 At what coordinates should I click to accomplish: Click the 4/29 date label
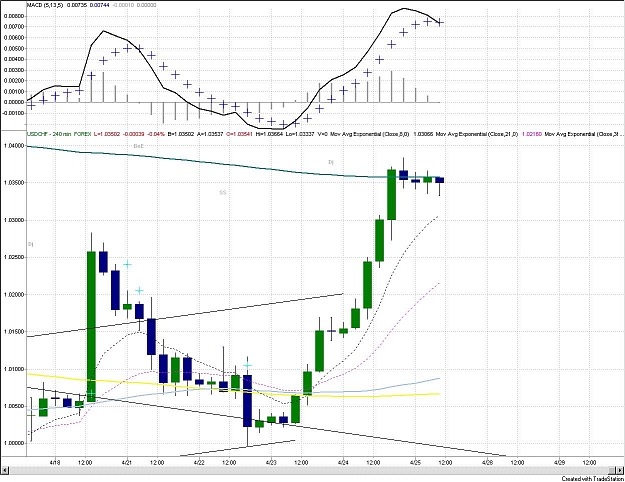560,462
